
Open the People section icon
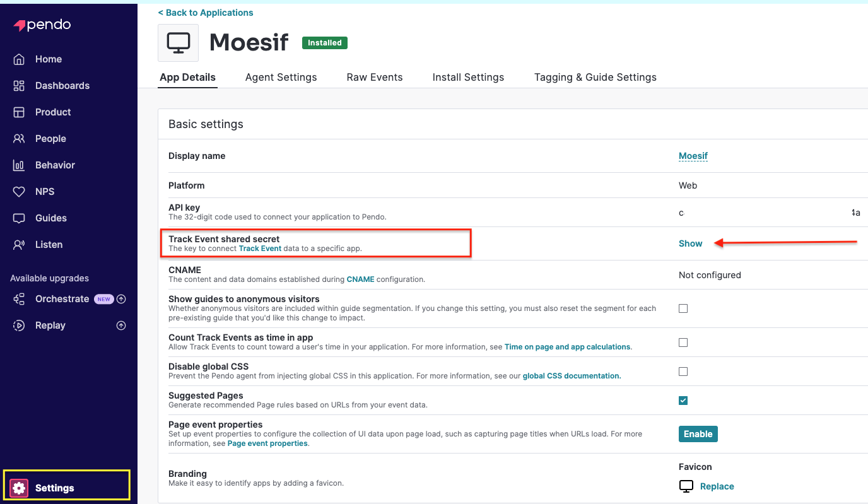point(19,139)
